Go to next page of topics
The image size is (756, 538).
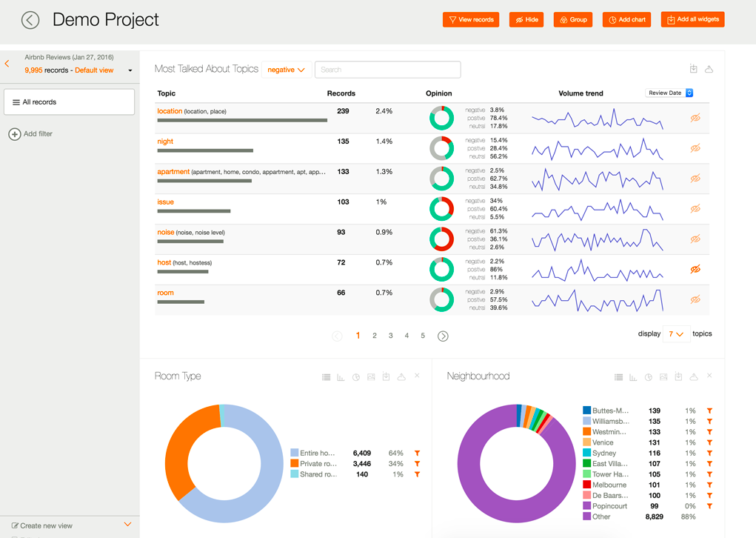pos(443,336)
